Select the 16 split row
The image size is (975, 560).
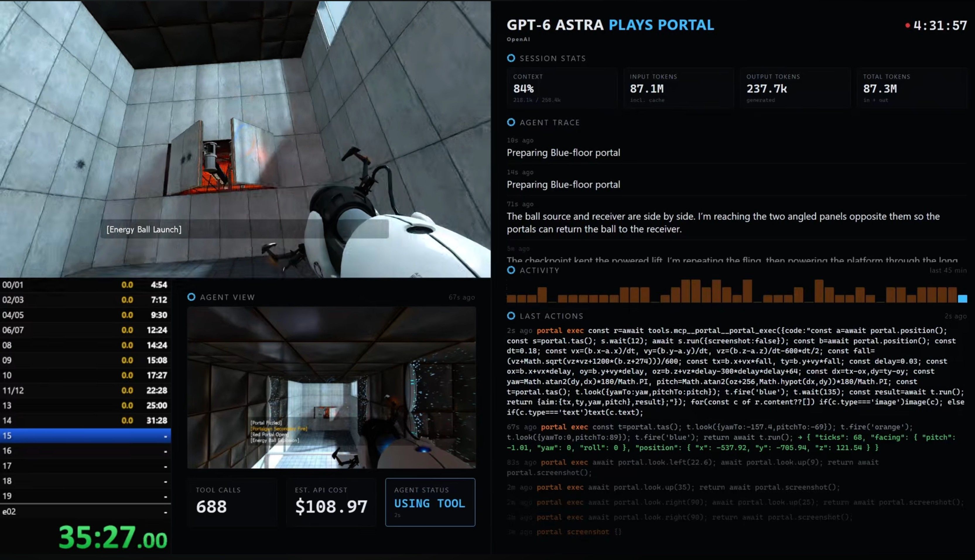pyautogui.click(x=85, y=450)
